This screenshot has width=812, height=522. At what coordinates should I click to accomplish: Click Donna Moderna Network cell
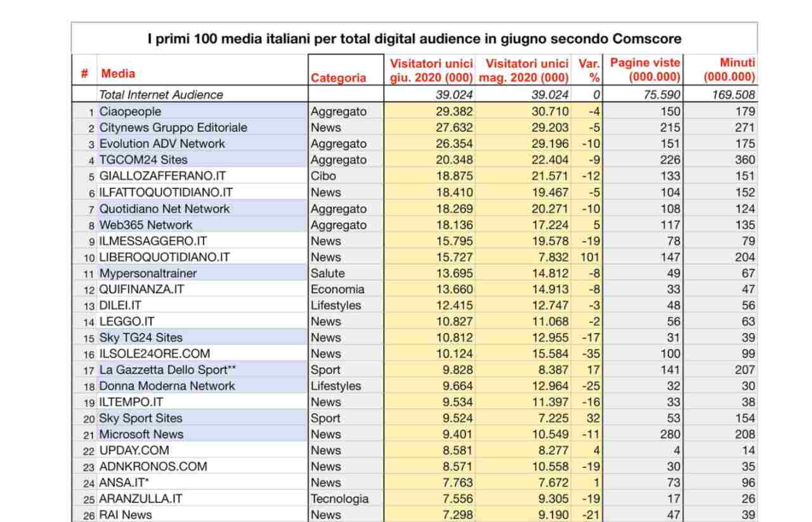pos(167,386)
